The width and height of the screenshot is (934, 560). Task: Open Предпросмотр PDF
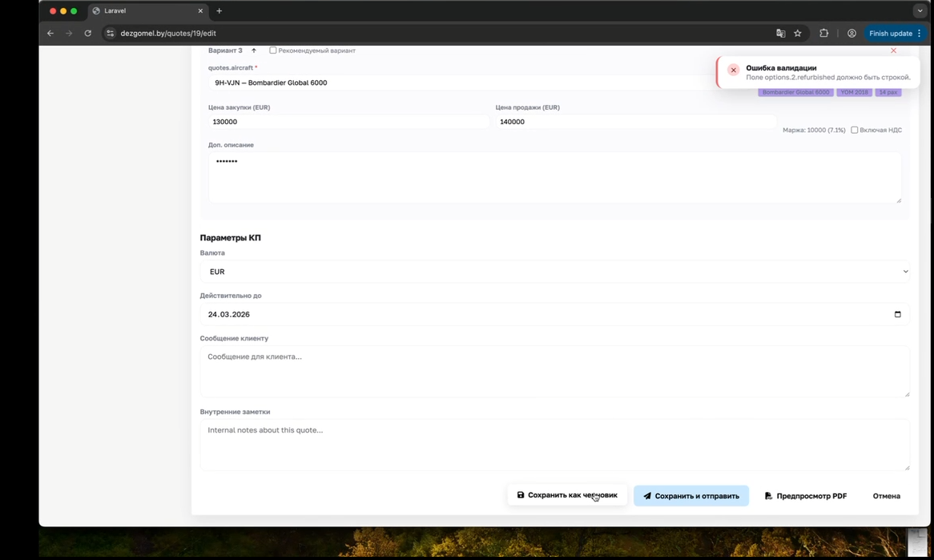[805, 496]
